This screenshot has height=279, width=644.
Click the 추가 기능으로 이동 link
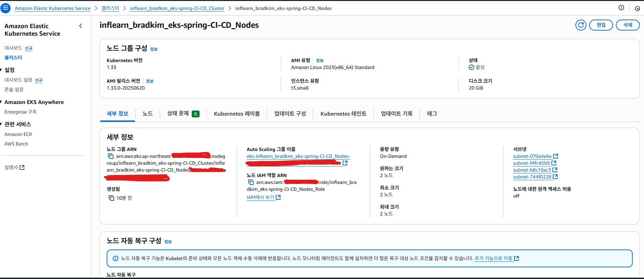(x=493, y=258)
